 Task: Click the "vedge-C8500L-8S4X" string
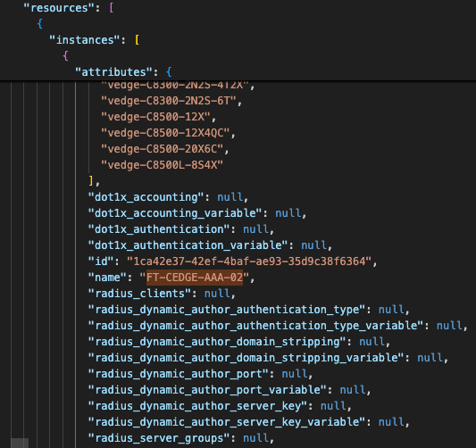pyautogui.click(x=163, y=165)
